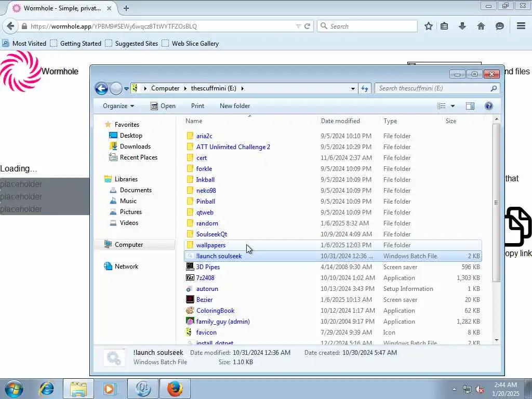Image resolution: width=532 pixels, height=399 pixels.
Task: Click the Wormhole pink spiral logo
Action: pyautogui.click(x=20, y=71)
